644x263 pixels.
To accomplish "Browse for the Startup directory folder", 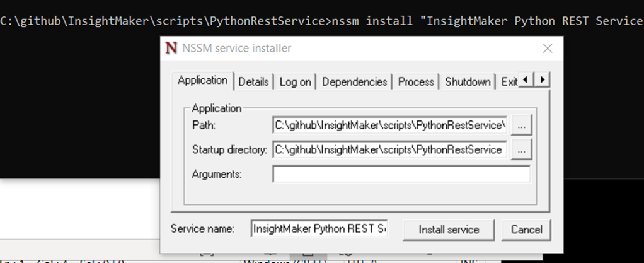I will click(x=521, y=149).
